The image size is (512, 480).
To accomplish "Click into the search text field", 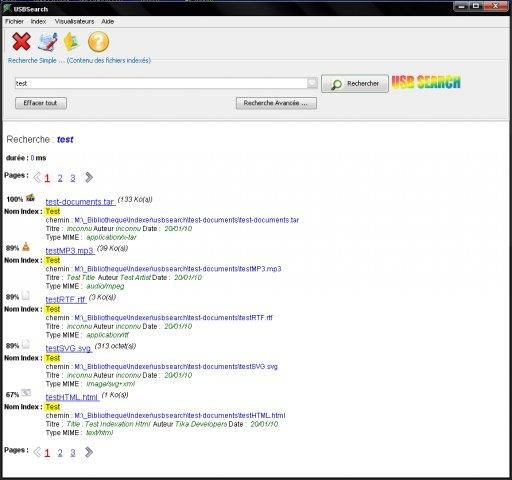I will point(161,83).
